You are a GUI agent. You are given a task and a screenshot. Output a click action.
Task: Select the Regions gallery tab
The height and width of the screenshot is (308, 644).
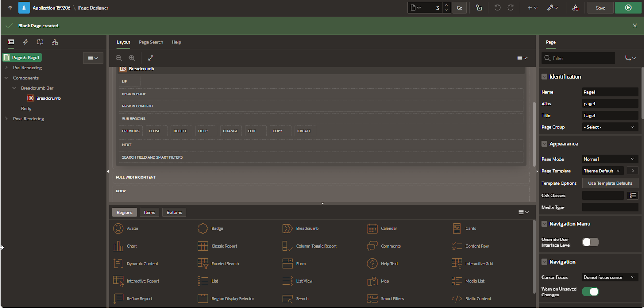tap(124, 212)
